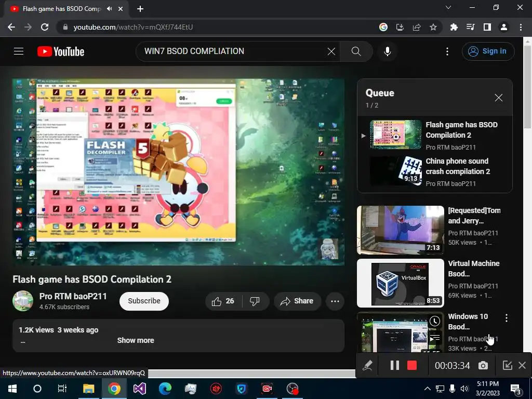Reload the page in Chrome
The image size is (532, 399).
click(45, 27)
